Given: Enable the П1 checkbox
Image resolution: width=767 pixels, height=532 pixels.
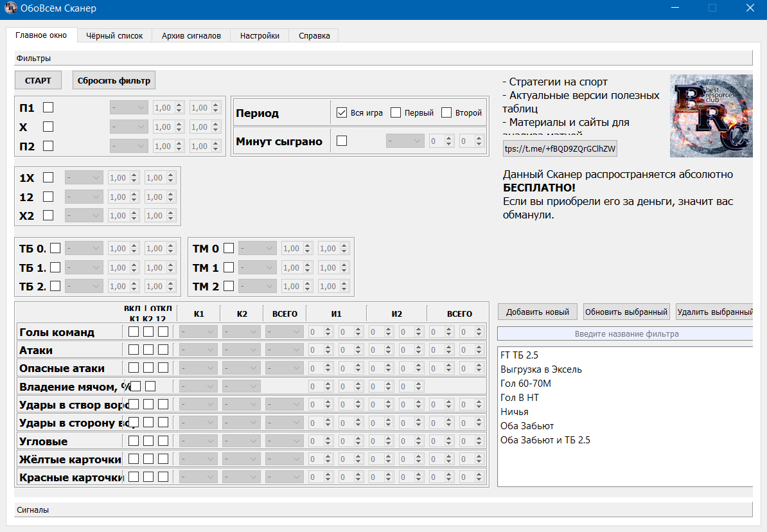Looking at the screenshot, I should click(48, 108).
